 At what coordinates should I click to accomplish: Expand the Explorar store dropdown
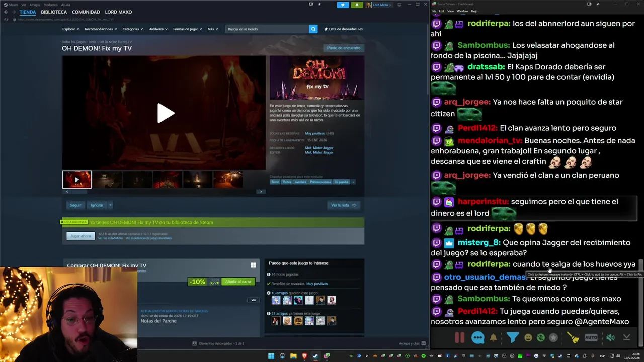[x=70, y=29]
